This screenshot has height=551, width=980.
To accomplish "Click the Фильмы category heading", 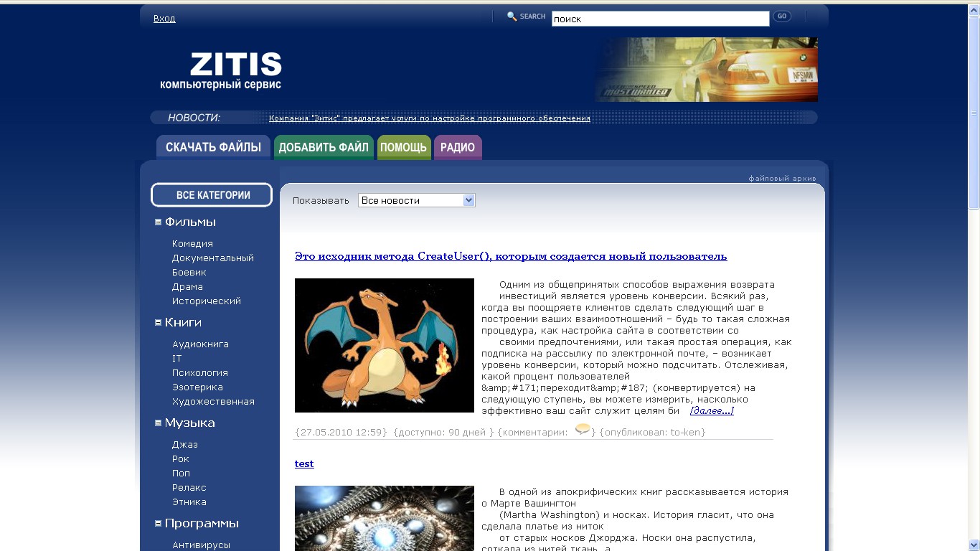I will pos(190,222).
